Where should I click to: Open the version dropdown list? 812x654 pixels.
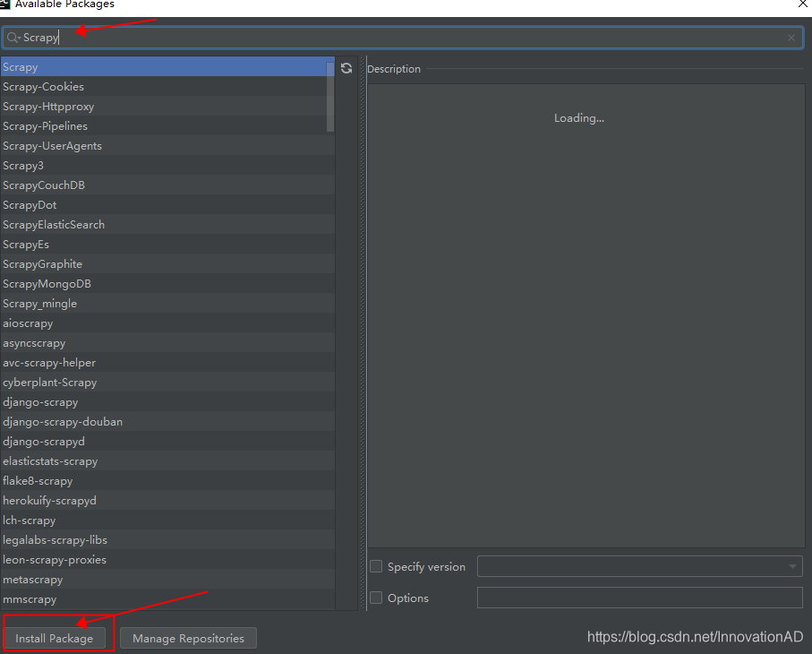click(792, 566)
